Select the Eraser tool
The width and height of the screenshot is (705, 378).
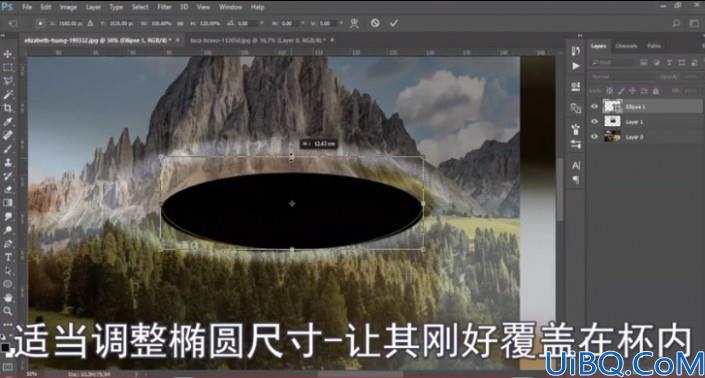[x=8, y=189]
